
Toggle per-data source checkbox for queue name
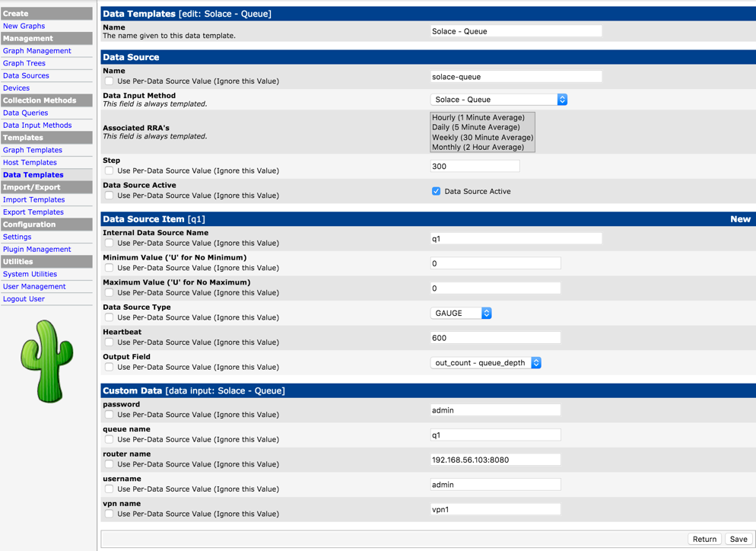(x=110, y=440)
